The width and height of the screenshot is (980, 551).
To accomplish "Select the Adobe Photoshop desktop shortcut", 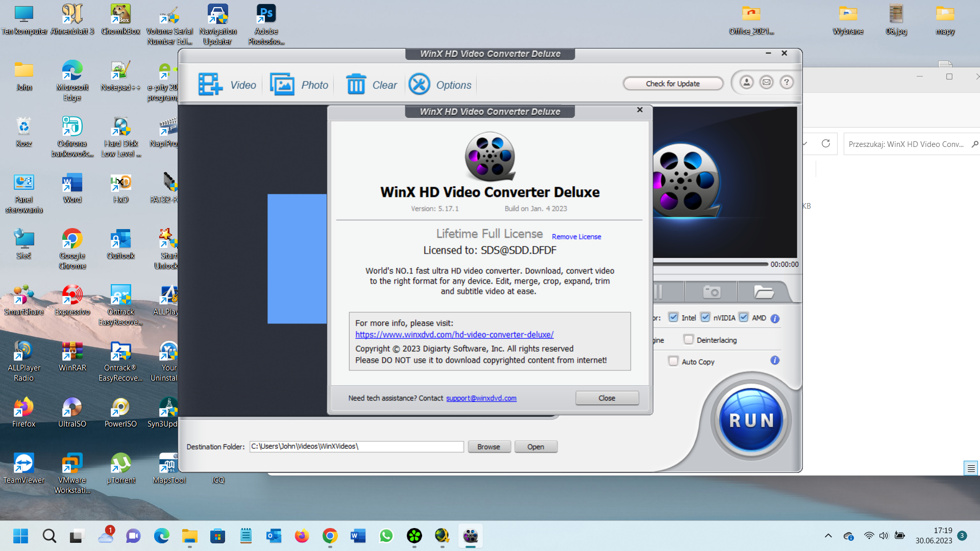I will [x=266, y=24].
